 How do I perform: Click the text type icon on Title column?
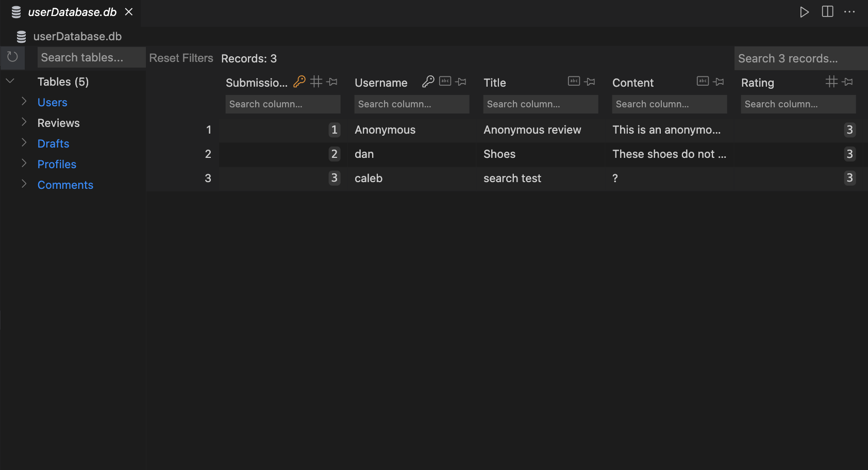click(x=574, y=81)
